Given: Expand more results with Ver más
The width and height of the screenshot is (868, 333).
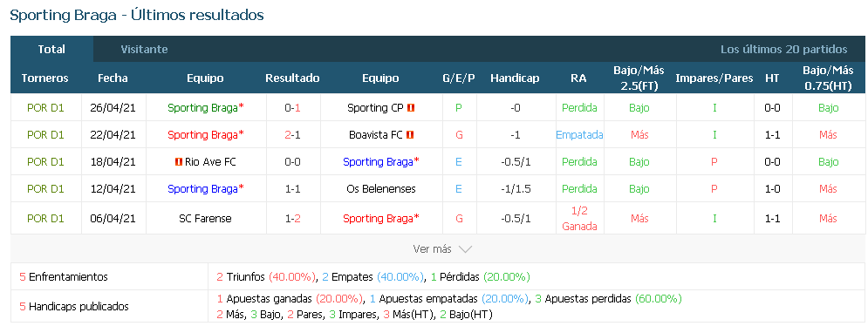Looking at the screenshot, I should [433, 249].
